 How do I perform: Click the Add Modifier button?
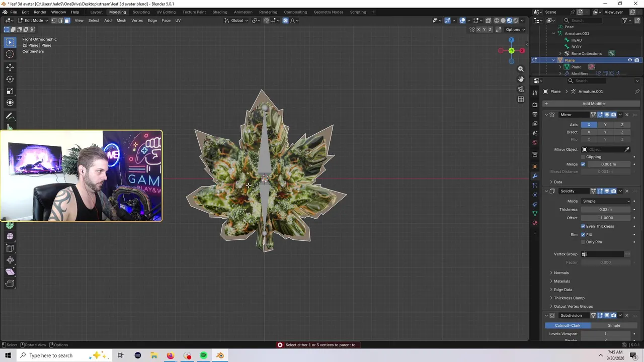[x=590, y=104]
